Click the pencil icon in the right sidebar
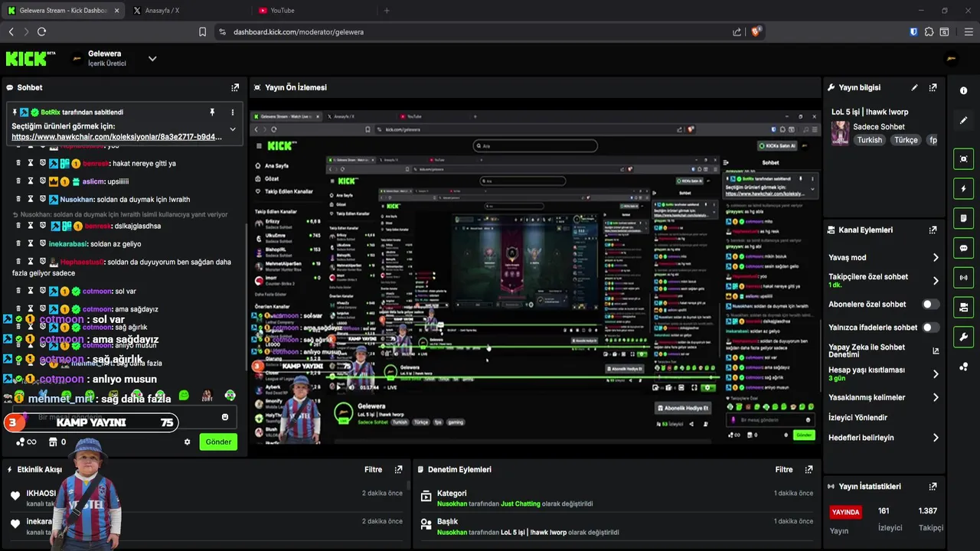980x551 pixels. pos(963,120)
